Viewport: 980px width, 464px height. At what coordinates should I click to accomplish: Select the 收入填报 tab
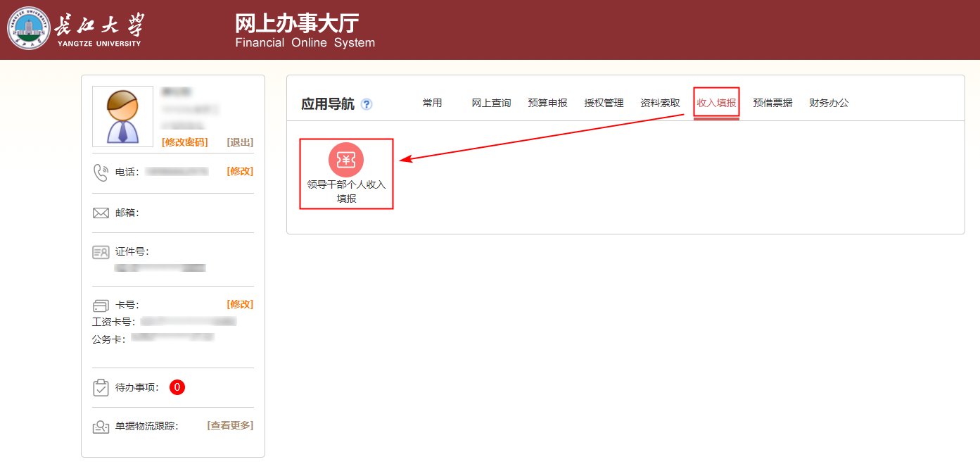coord(716,103)
